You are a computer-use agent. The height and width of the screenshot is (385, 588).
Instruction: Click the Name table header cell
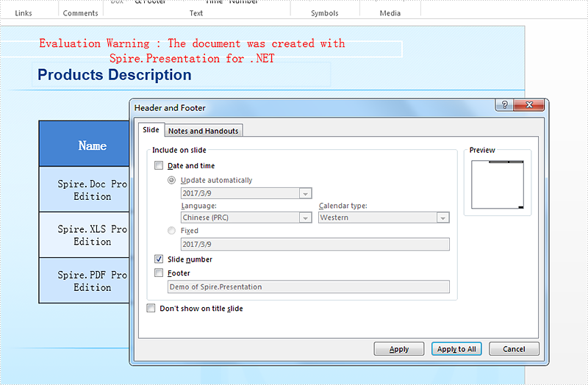85,143
